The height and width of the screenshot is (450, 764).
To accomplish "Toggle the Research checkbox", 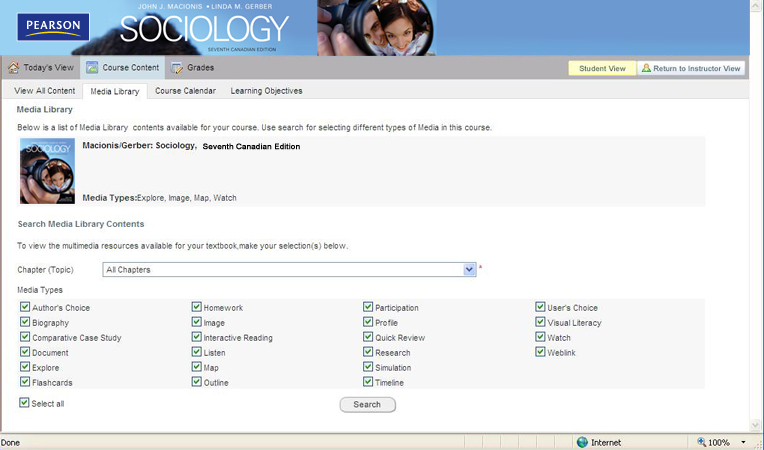I will click(368, 352).
